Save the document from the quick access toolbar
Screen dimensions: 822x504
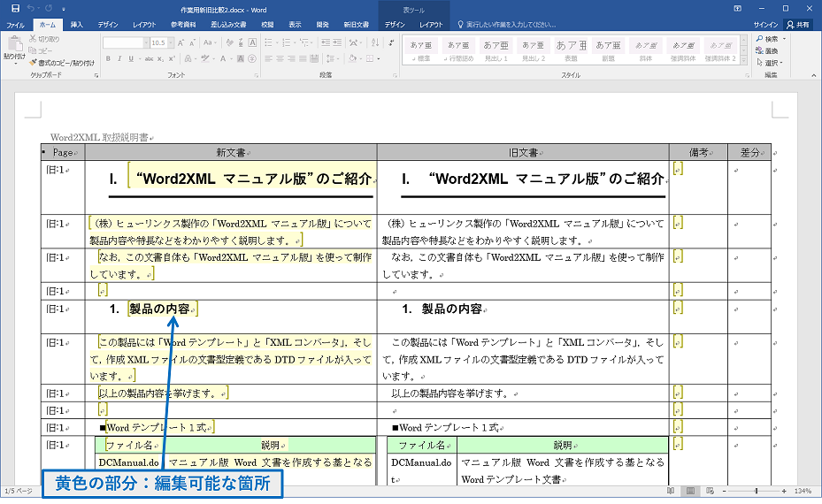(15, 9)
